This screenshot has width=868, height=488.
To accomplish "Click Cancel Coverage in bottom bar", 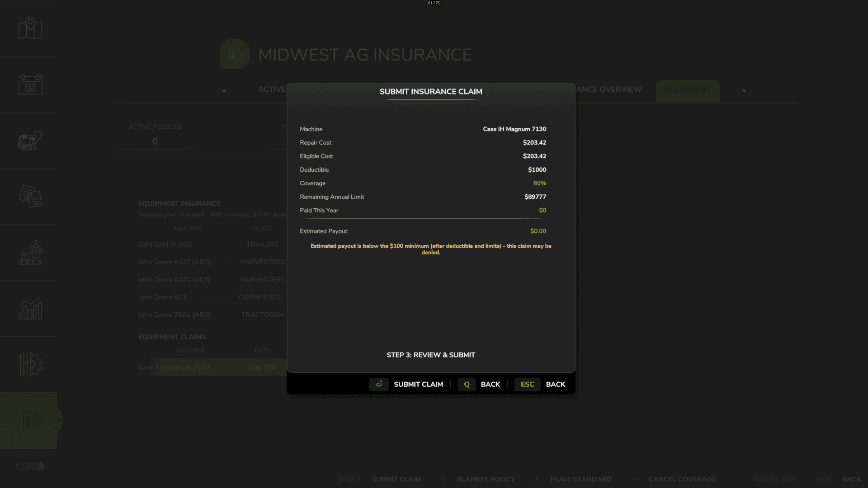I will pyautogui.click(x=682, y=479).
